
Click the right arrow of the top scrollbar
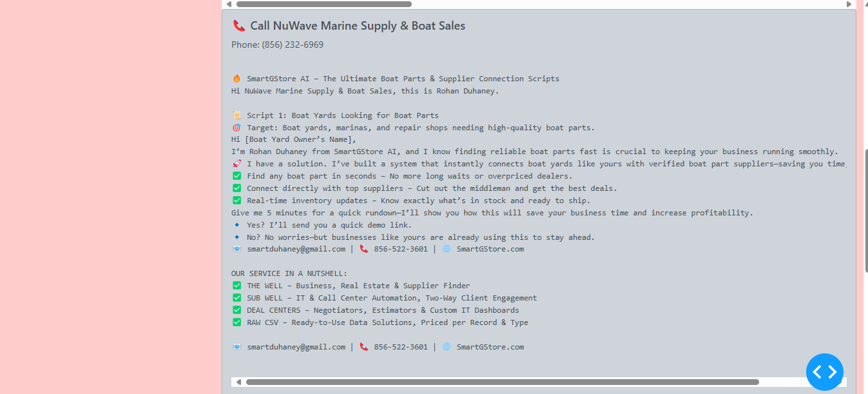coord(849,4)
